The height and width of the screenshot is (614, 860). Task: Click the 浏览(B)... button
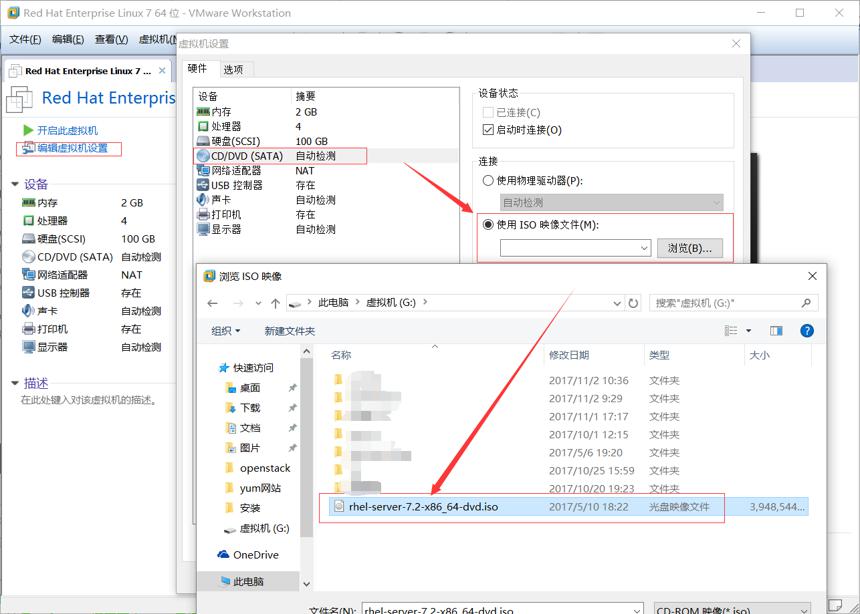click(689, 248)
